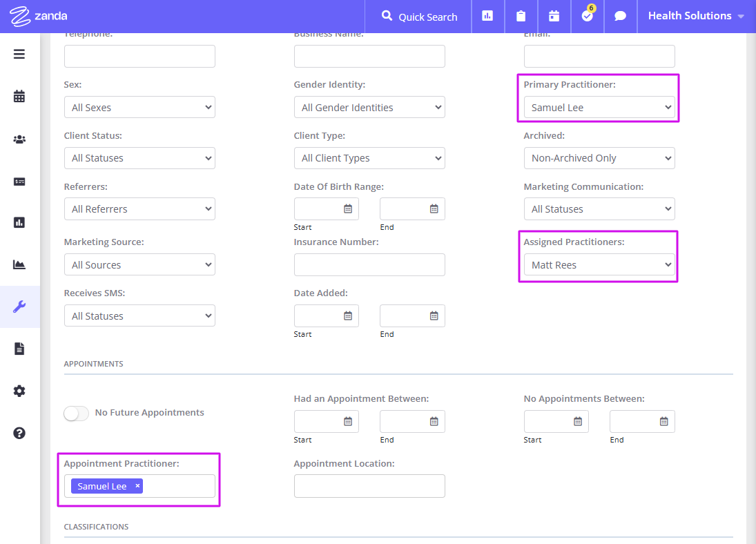
Task: Open the Primary Practitioner dropdown
Action: click(598, 107)
